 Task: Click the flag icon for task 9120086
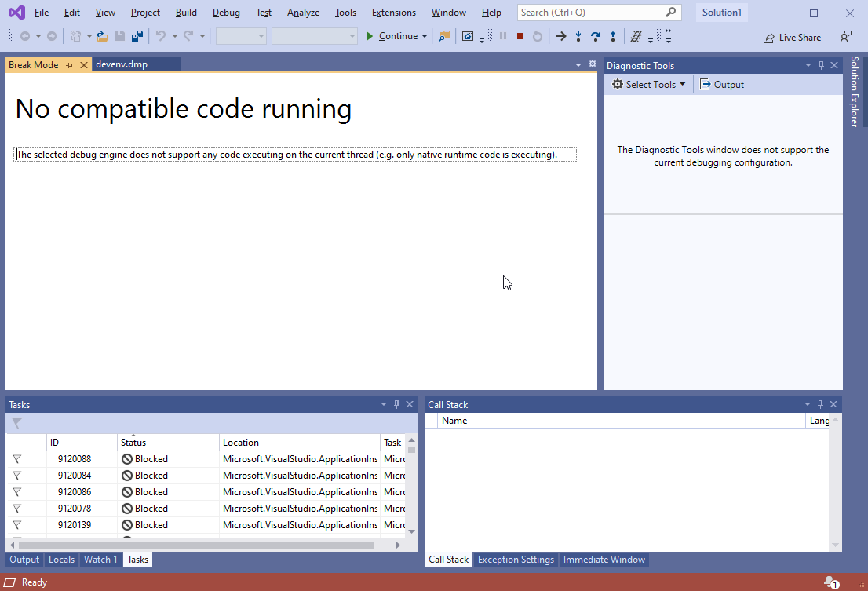(17, 493)
